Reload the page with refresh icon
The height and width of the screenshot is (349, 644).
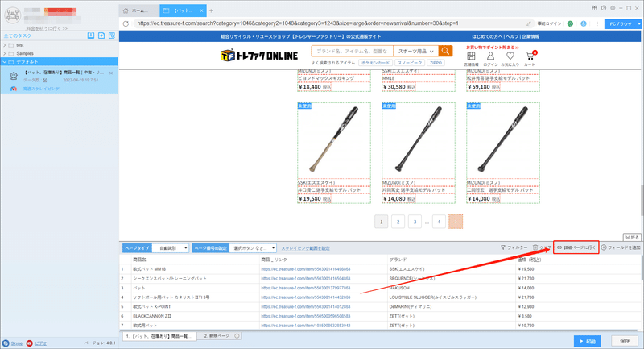(126, 23)
